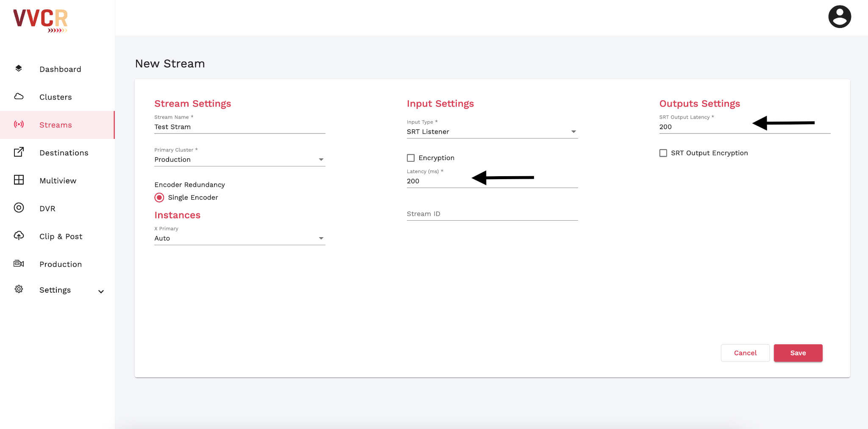
Task: Click the DVR record icon
Action: coord(19,208)
